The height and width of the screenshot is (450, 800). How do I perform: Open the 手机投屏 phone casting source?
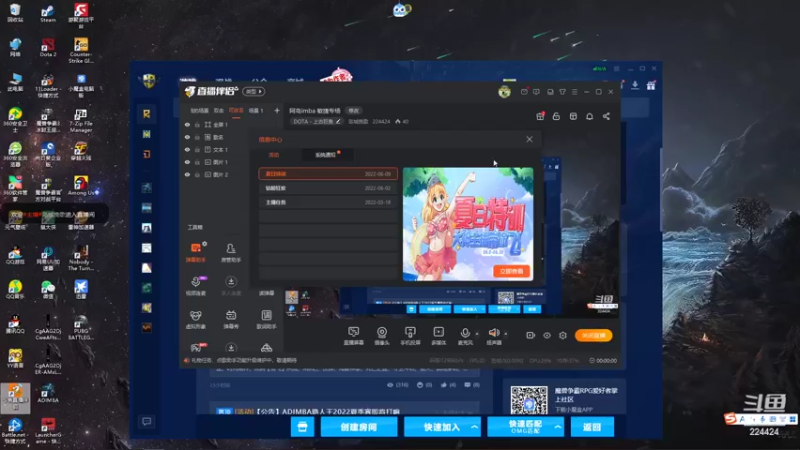coord(410,336)
